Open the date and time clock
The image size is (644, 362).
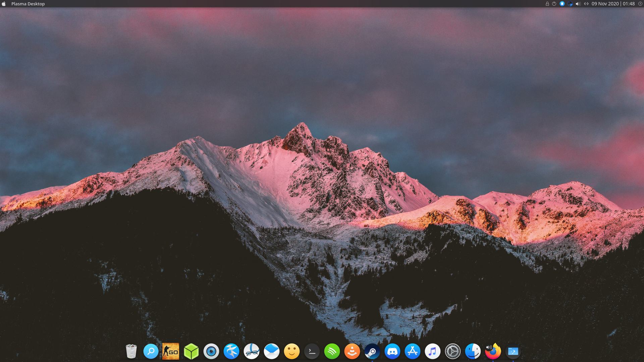point(613,4)
